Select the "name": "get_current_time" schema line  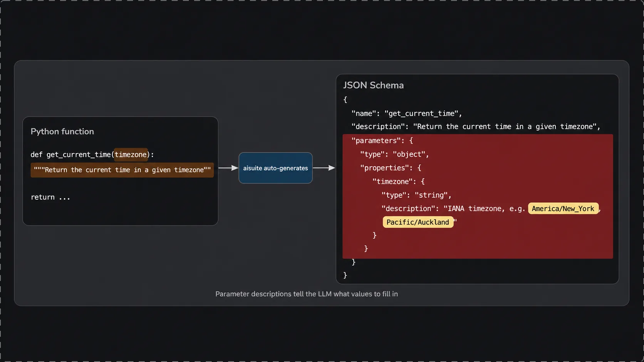point(407,113)
